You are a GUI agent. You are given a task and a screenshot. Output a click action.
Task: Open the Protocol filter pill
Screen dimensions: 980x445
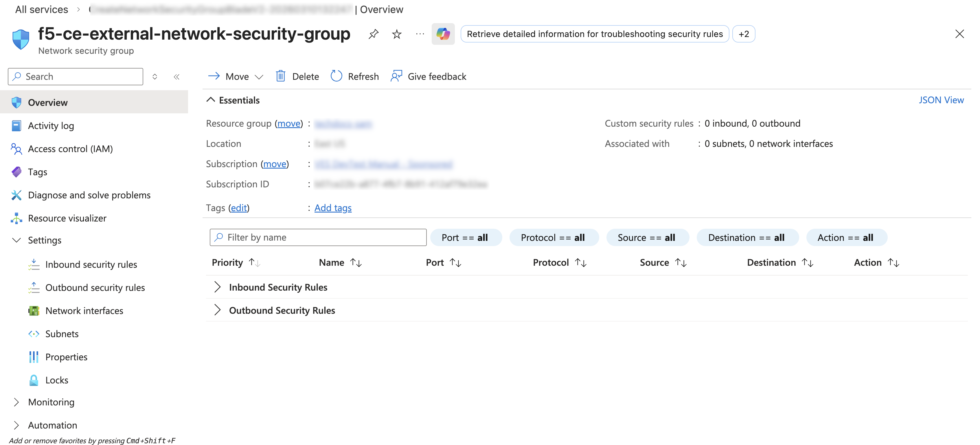click(x=554, y=237)
